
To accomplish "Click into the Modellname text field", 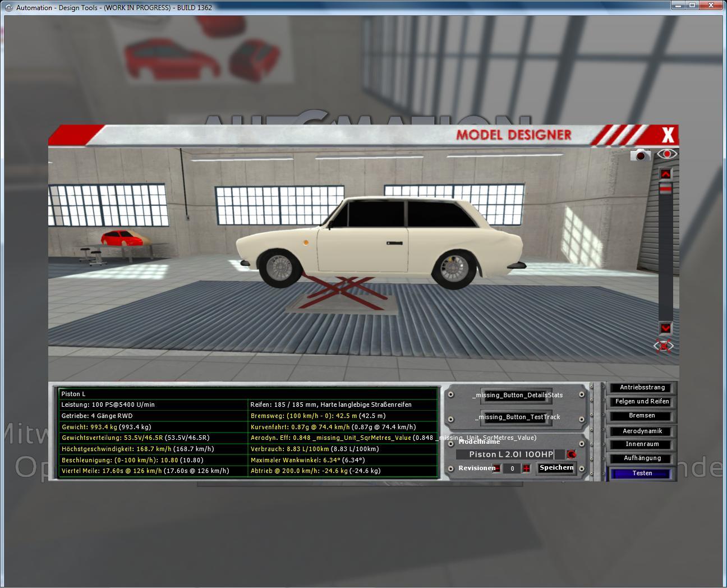I will 510,454.
